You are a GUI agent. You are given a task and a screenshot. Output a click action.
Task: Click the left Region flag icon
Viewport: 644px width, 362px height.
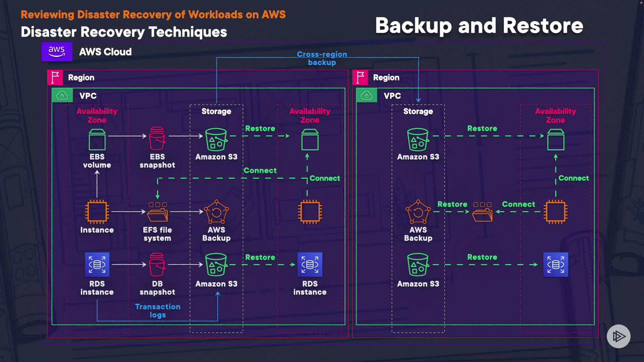(55, 77)
